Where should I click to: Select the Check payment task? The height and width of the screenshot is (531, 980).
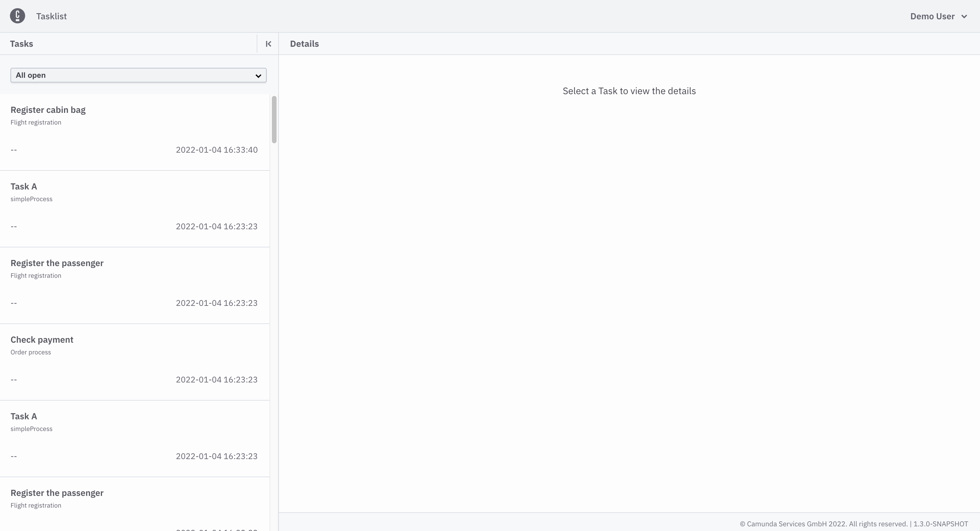(42, 340)
